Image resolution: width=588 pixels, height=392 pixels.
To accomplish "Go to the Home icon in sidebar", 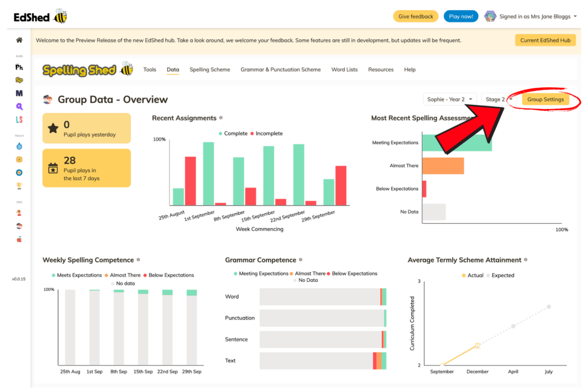I will (19, 40).
